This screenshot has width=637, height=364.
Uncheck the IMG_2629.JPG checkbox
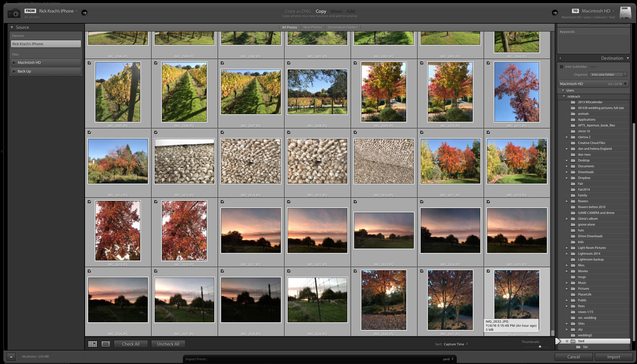click(289, 271)
